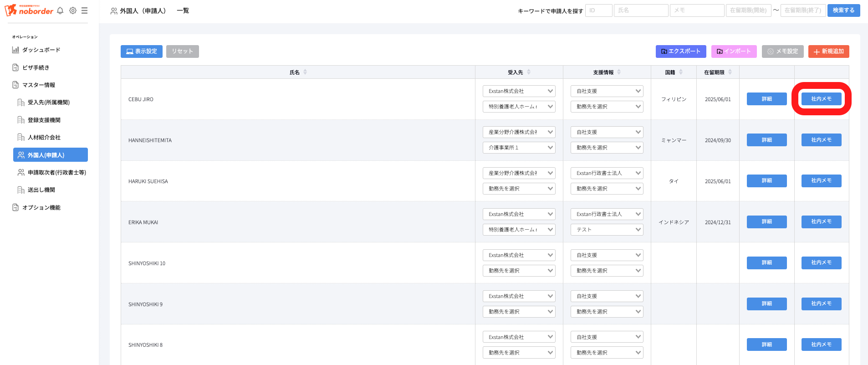The width and height of the screenshot is (868, 365).
Task: Click the notification bell icon
Action: click(x=60, y=10)
